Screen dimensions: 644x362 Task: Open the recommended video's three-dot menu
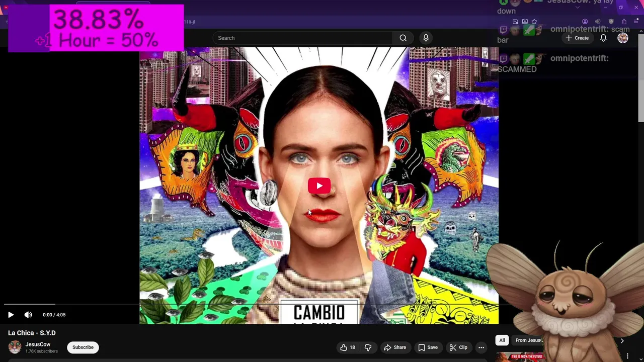click(627, 356)
